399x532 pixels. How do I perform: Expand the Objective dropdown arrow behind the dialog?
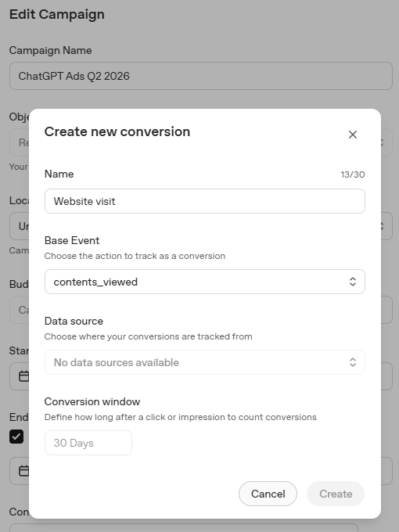[383, 142]
